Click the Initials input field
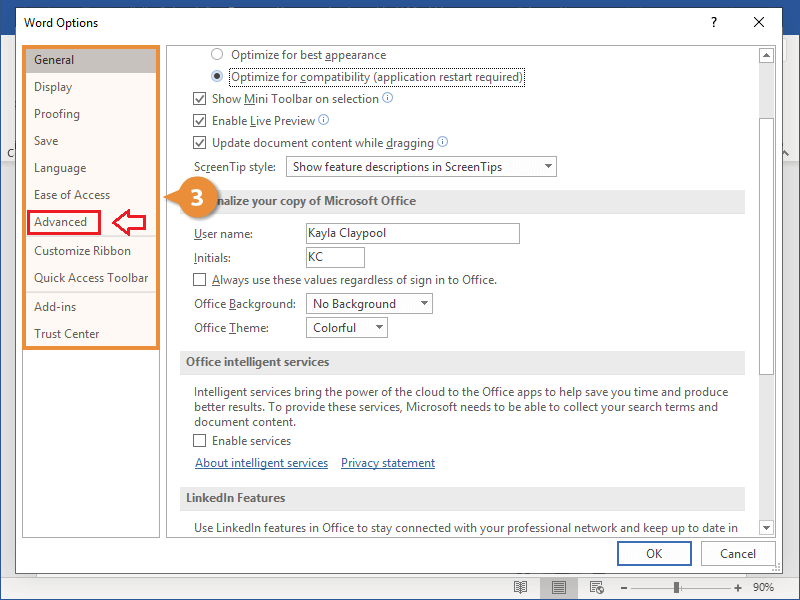The height and width of the screenshot is (600, 800). [x=335, y=257]
